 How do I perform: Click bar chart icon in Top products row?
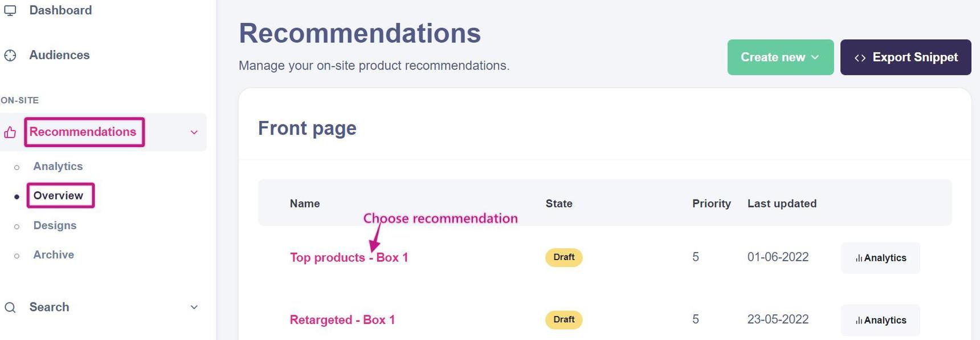(859, 258)
